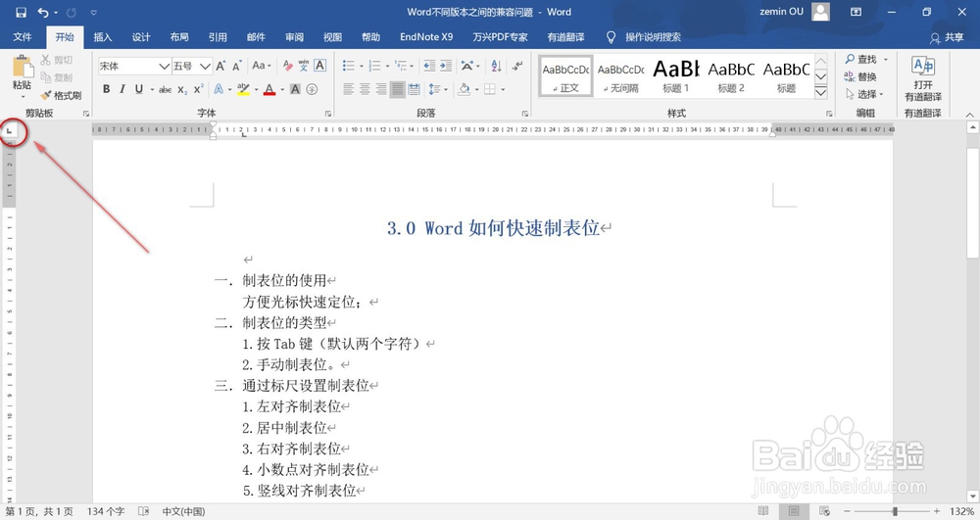
Task: Open the multilevel list dropdown
Action: [x=413, y=66]
